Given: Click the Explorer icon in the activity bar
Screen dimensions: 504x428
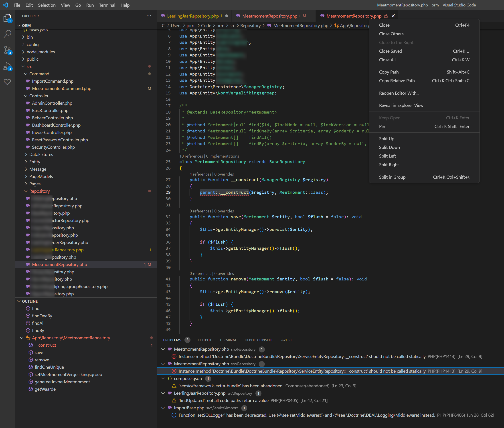Looking at the screenshot, I should coord(7,18).
